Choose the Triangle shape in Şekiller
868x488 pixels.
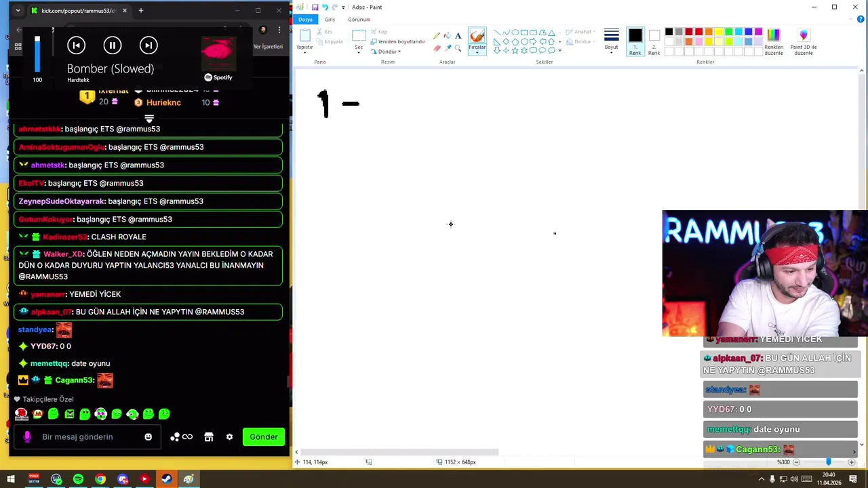tap(551, 32)
